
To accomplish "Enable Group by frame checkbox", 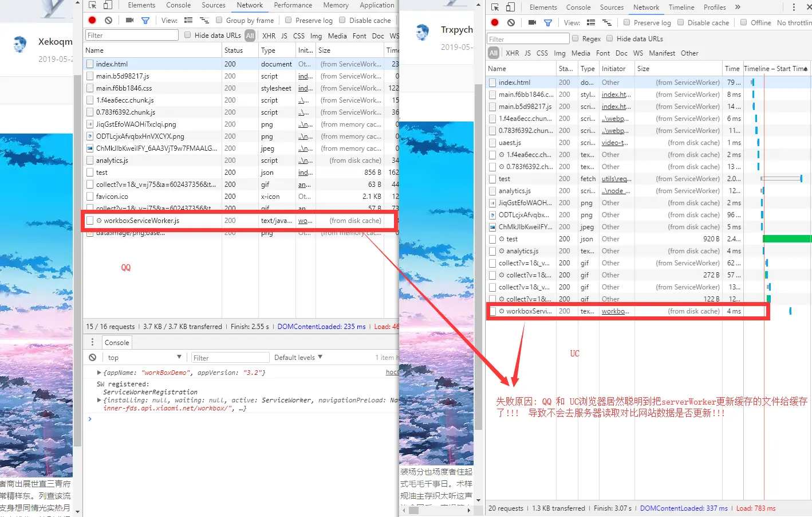I will pyautogui.click(x=219, y=20).
